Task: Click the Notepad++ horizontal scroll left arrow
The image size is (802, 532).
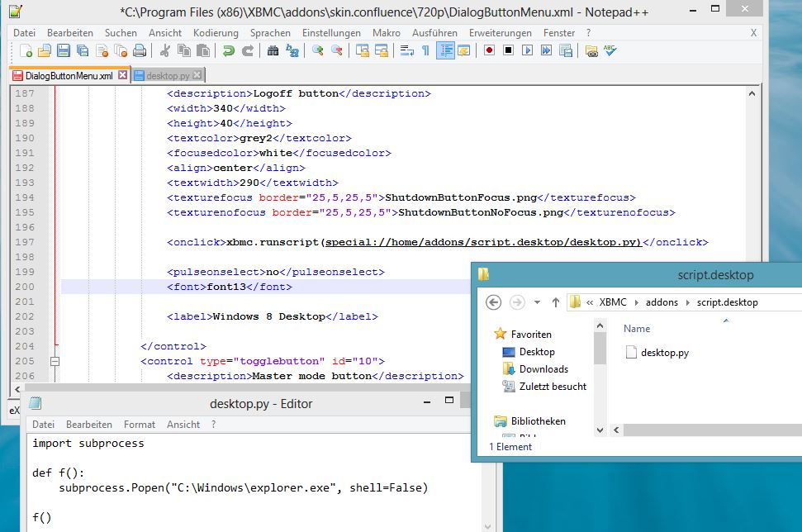Action: 17,389
